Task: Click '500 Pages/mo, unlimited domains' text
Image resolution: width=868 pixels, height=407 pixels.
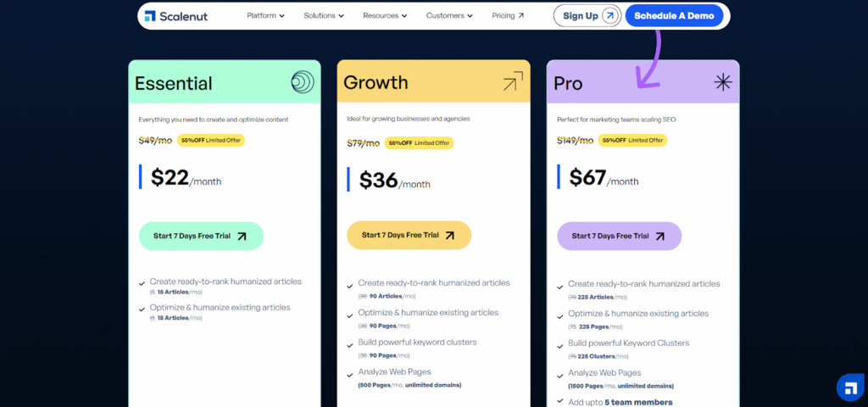Action: (x=409, y=385)
